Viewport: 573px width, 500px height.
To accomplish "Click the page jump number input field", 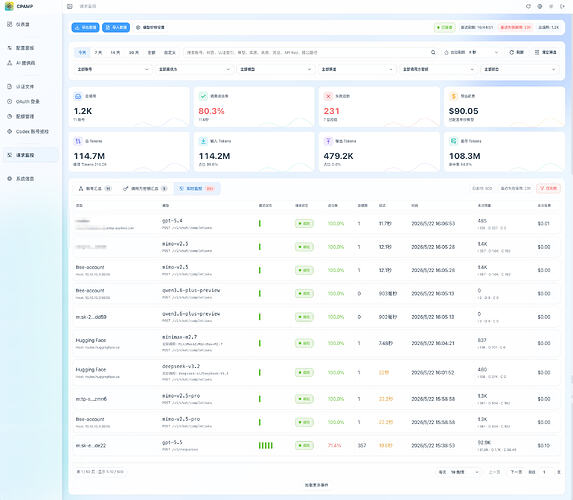I will click(x=544, y=472).
